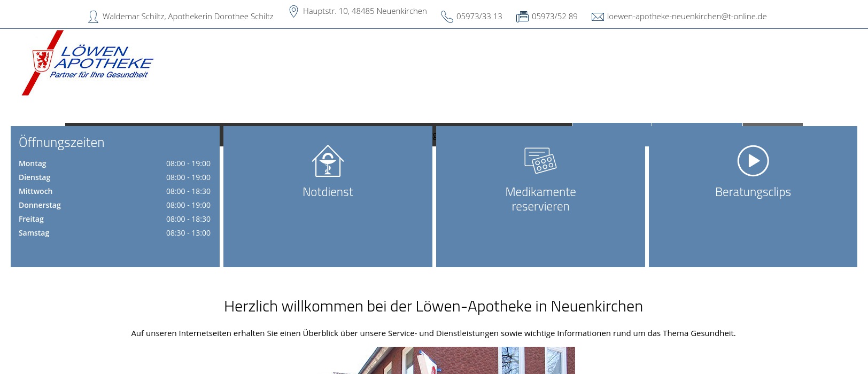Click the envelope email icon
The image size is (868, 374).
pyautogui.click(x=598, y=17)
